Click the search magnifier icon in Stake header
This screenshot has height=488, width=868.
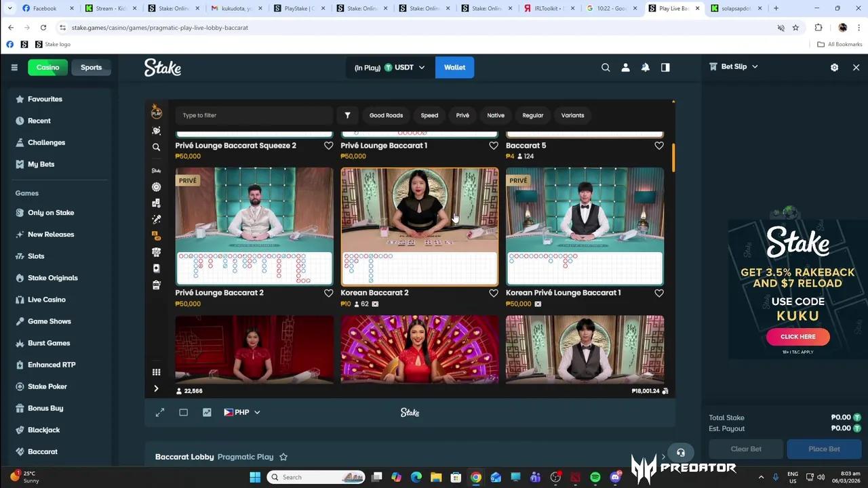pos(606,68)
